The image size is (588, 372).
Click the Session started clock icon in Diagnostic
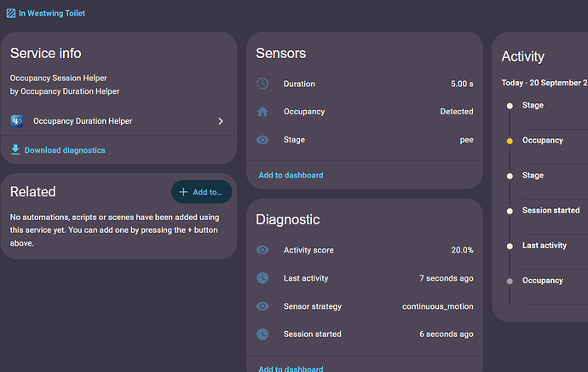(262, 334)
